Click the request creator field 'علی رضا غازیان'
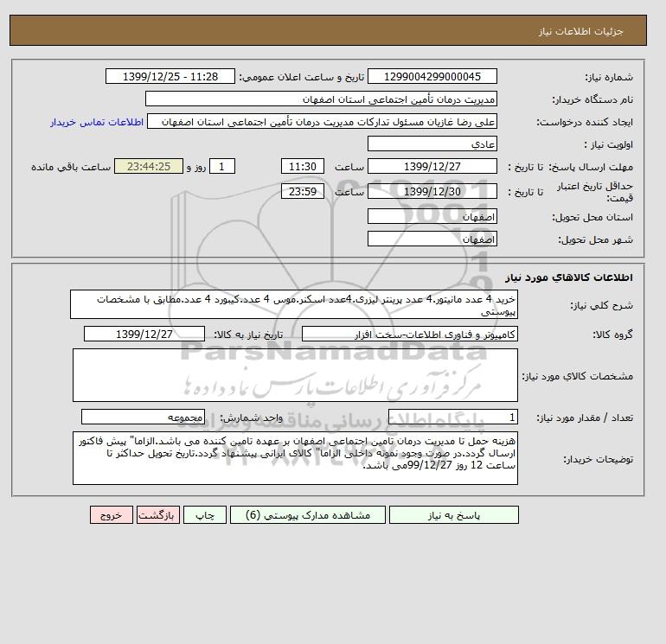The image size is (666, 644). click(x=322, y=122)
